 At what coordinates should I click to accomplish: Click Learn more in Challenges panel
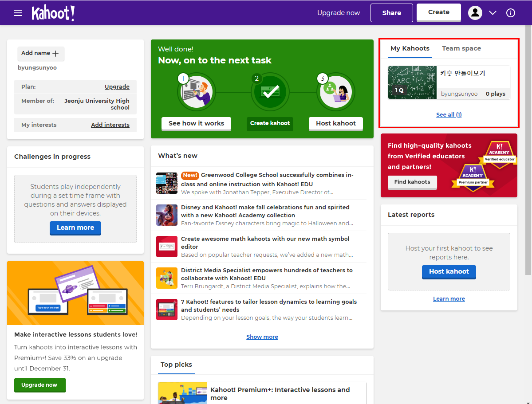point(75,227)
